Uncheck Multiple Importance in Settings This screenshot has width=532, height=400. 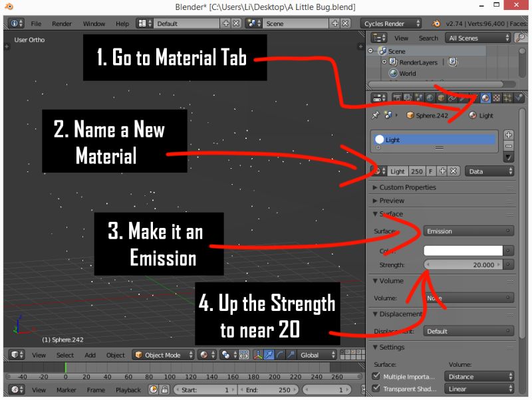click(375, 375)
